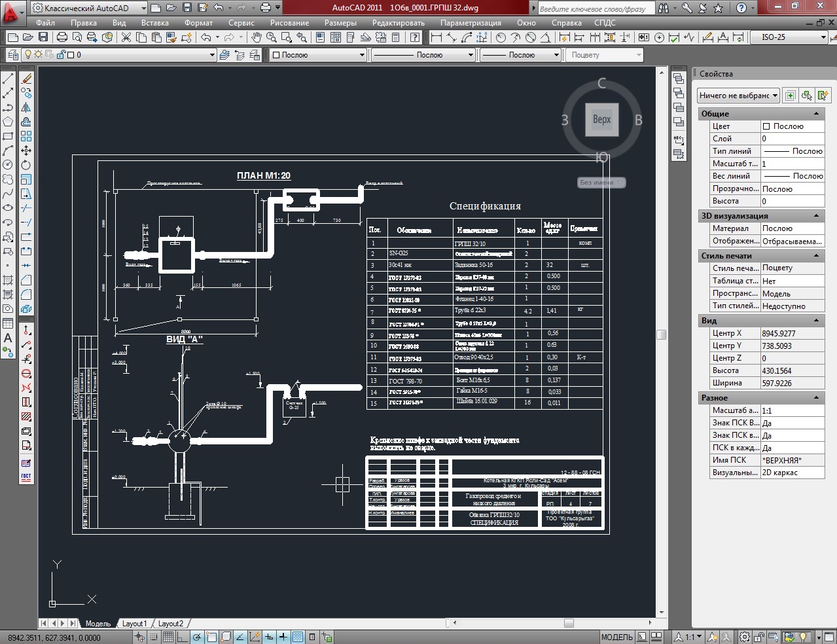The width and height of the screenshot is (837, 644).
Task: Select the Multiline Text tool
Action: coord(8,338)
